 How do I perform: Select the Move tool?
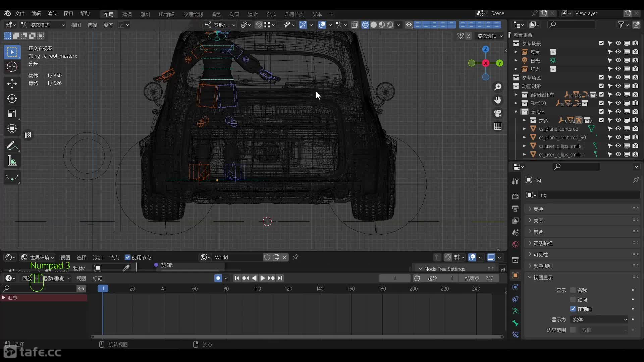point(12,83)
